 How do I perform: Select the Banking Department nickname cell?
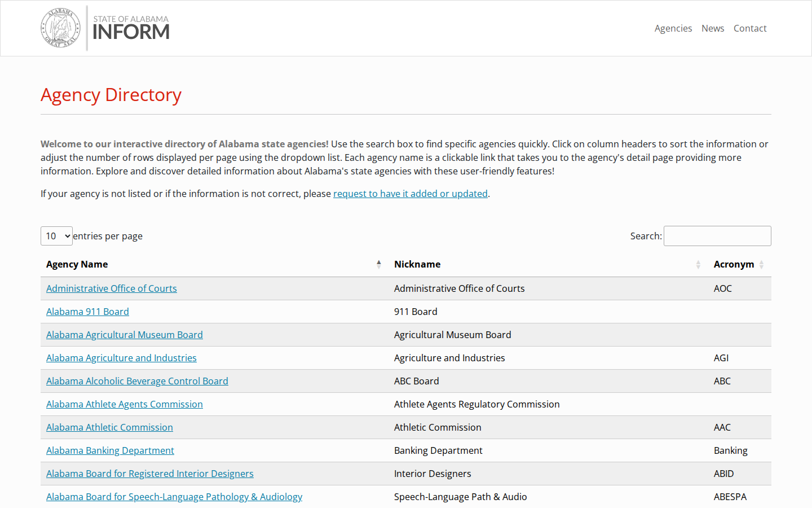pyautogui.click(x=548, y=450)
